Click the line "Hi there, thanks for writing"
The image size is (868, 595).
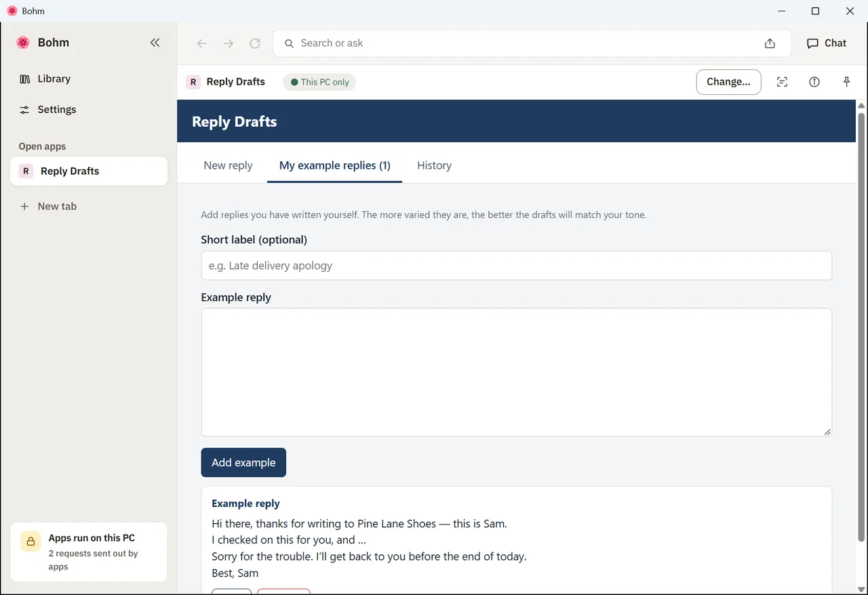(x=359, y=524)
